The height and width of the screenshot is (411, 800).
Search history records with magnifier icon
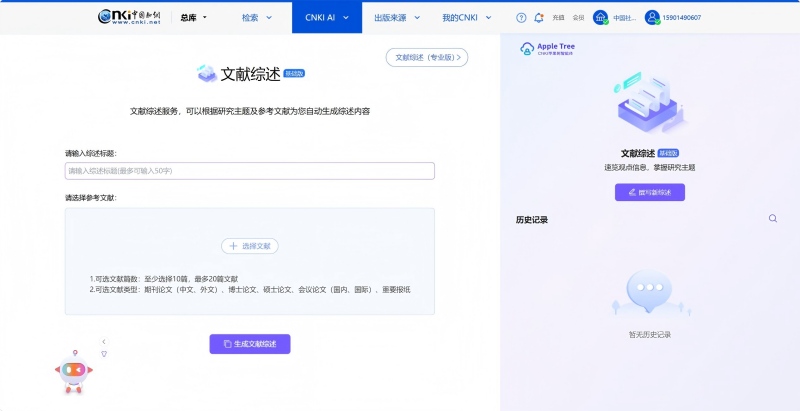point(772,218)
